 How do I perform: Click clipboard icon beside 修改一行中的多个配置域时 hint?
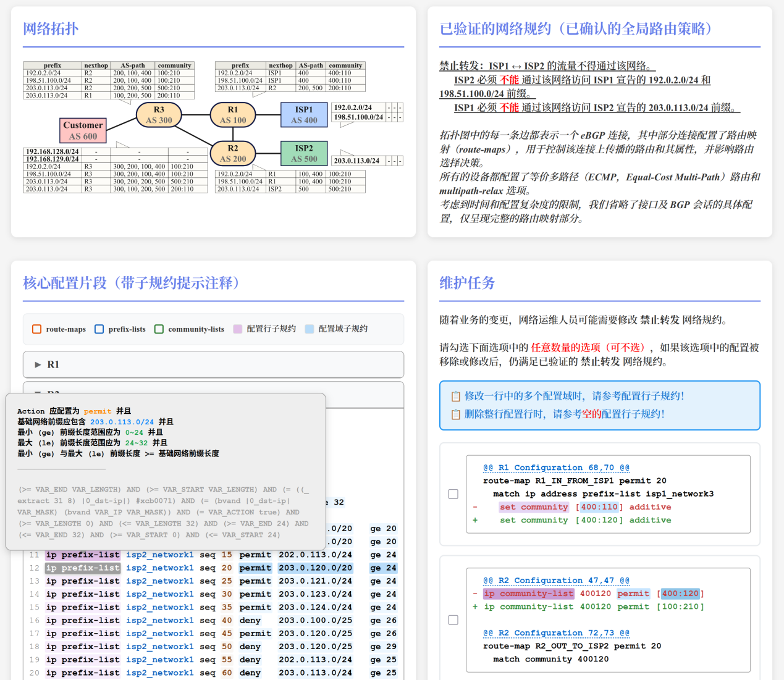pyautogui.click(x=455, y=397)
